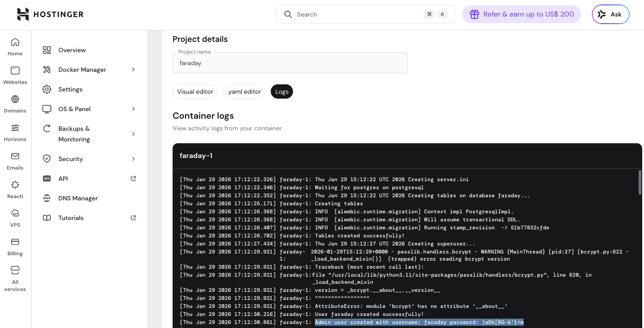Screen dimensions: 644x328
Task: Click Refer & earn up to US$ 200
Action: point(521,14)
